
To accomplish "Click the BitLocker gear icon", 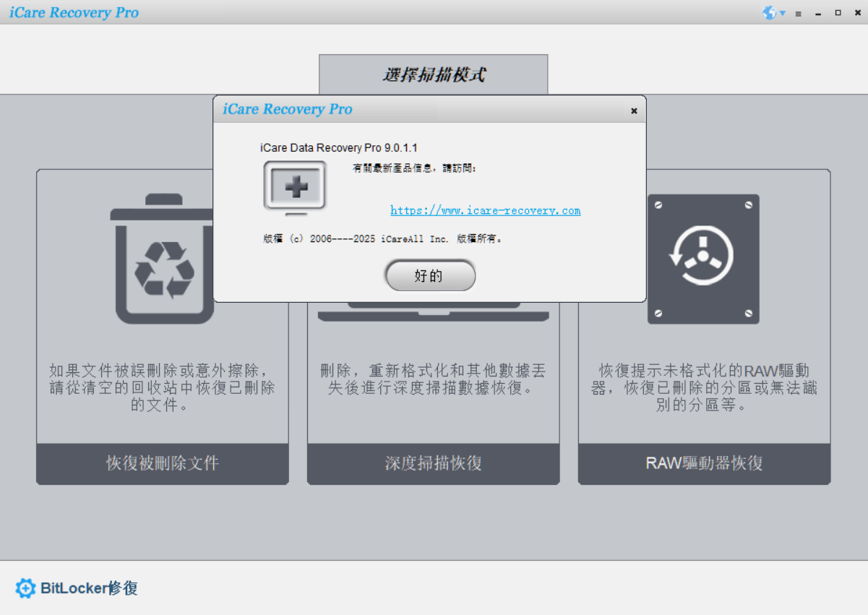I will pos(25,588).
